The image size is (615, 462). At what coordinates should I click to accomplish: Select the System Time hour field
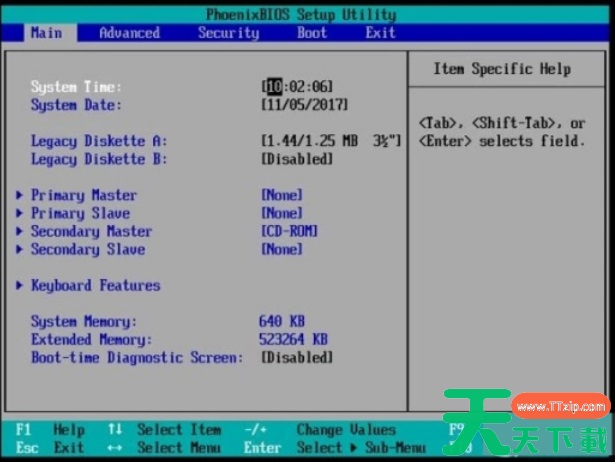(x=275, y=86)
